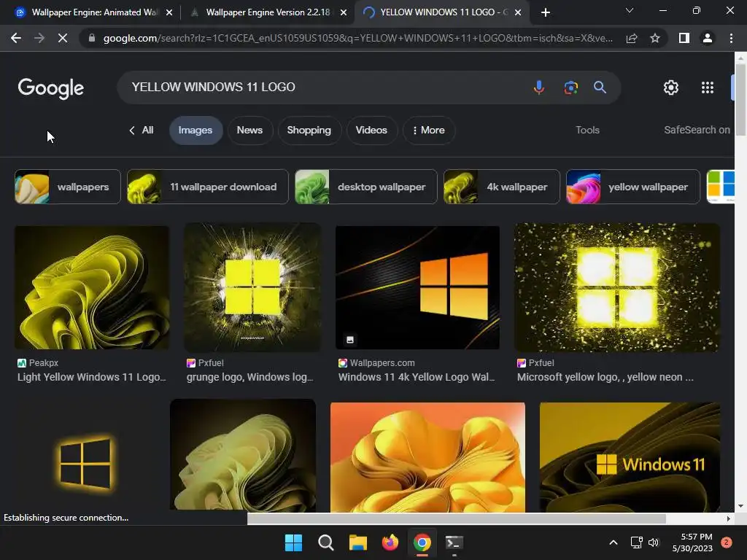The image size is (747, 560).
Task: Select the News search filter
Action: click(249, 130)
